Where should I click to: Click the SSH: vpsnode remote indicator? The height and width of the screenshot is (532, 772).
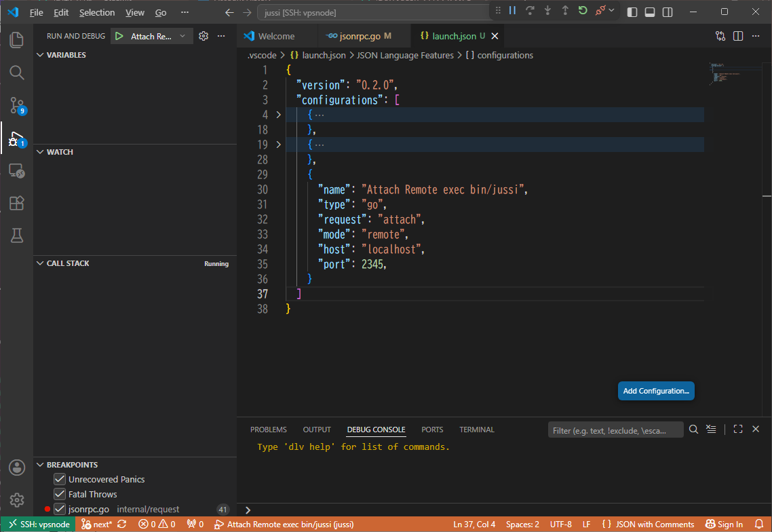coord(39,524)
